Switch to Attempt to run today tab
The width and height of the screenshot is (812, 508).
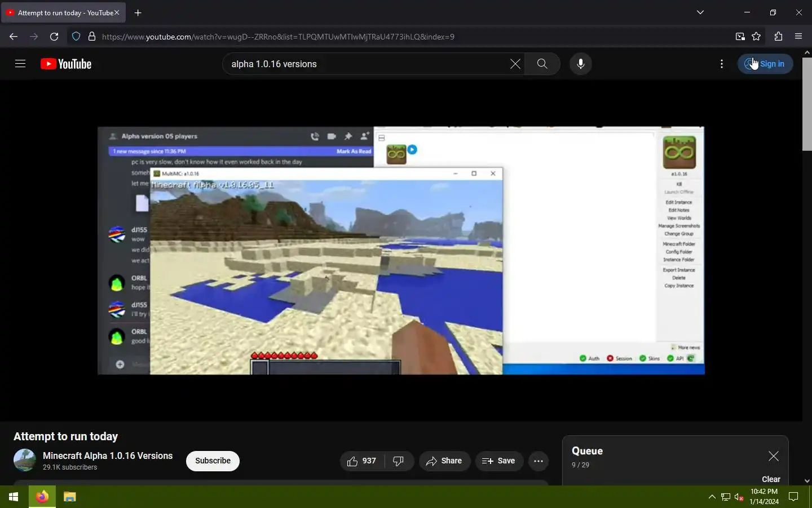click(62, 12)
